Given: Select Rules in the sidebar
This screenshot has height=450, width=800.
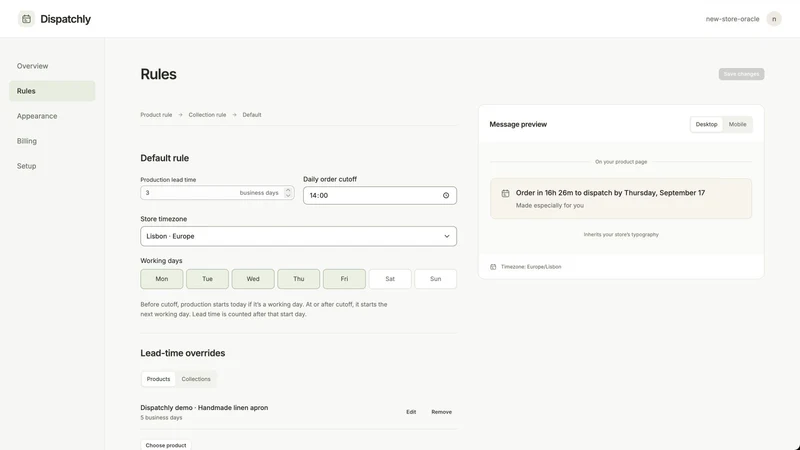Looking at the screenshot, I should click(52, 91).
